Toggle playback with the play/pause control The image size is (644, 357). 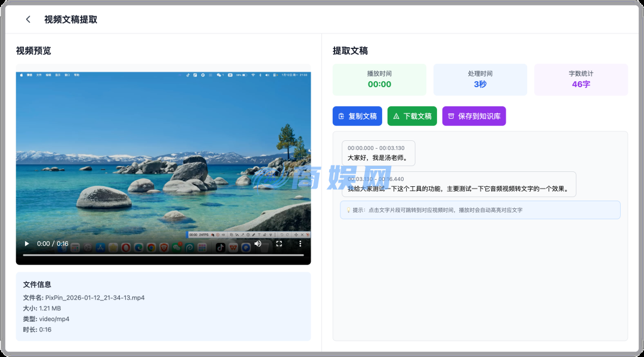(x=26, y=244)
